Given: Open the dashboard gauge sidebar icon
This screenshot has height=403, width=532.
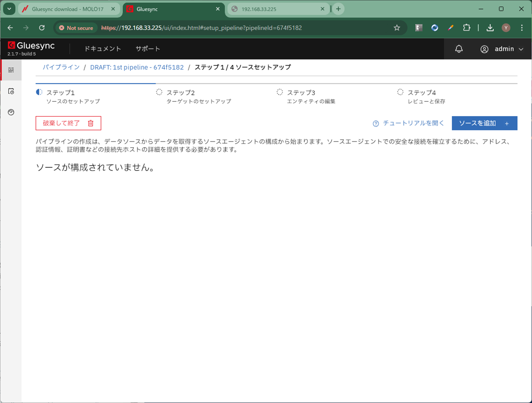Looking at the screenshot, I should click(x=11, y=112).
